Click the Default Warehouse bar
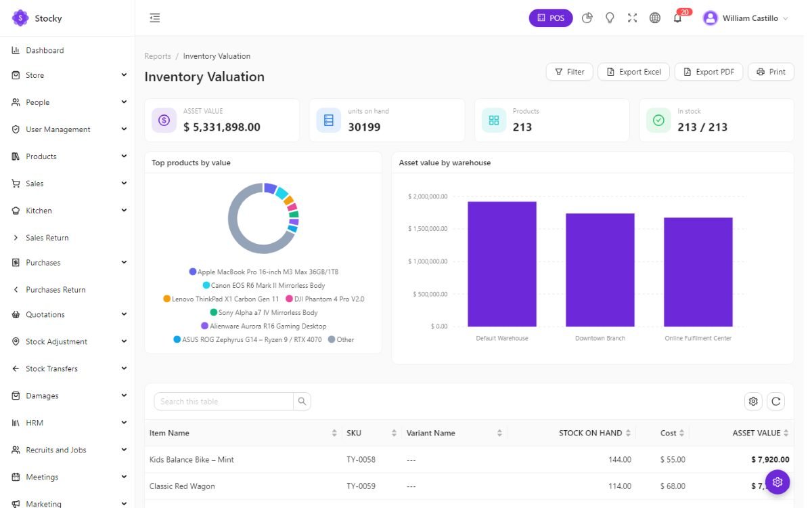This screenshot has height=508, width=812. (502, 264)
